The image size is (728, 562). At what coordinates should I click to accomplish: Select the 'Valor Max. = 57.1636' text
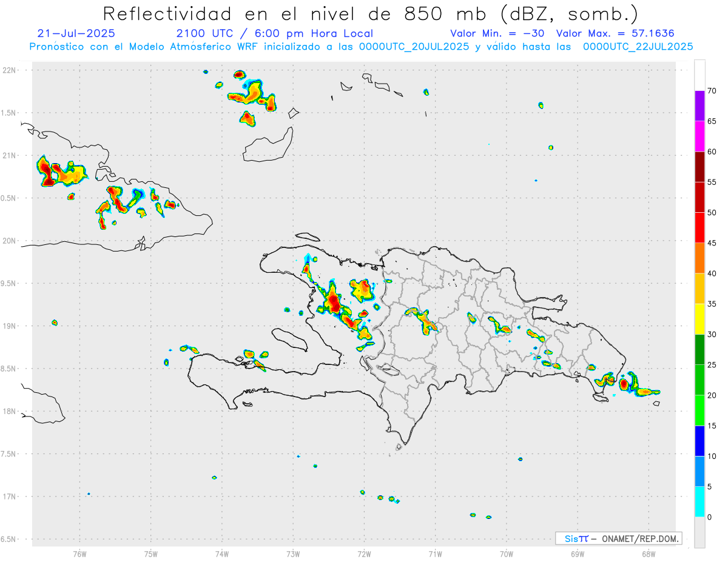coord(615,33)
